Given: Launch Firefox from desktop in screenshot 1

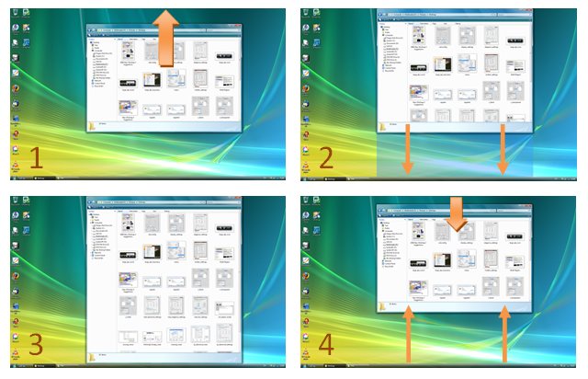Looking at the screenshot, I should coord(16,88).
